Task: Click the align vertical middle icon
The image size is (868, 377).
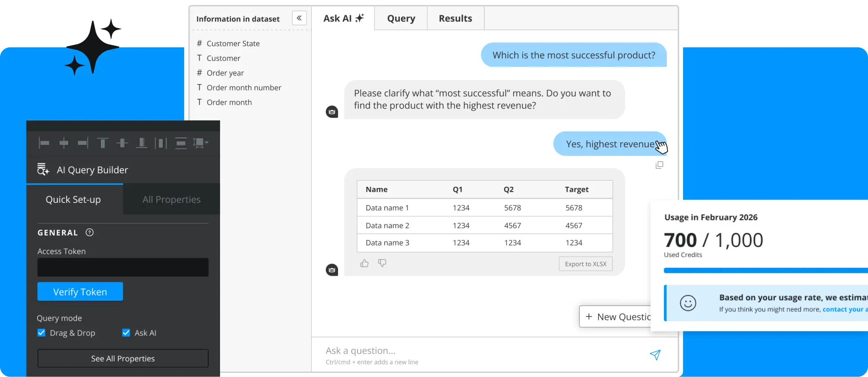Action: pyautogui.click(x=122, y=143)
